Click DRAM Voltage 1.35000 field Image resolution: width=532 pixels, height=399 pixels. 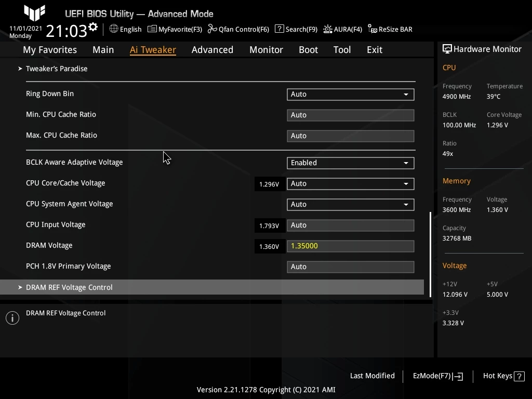[351, 246]
